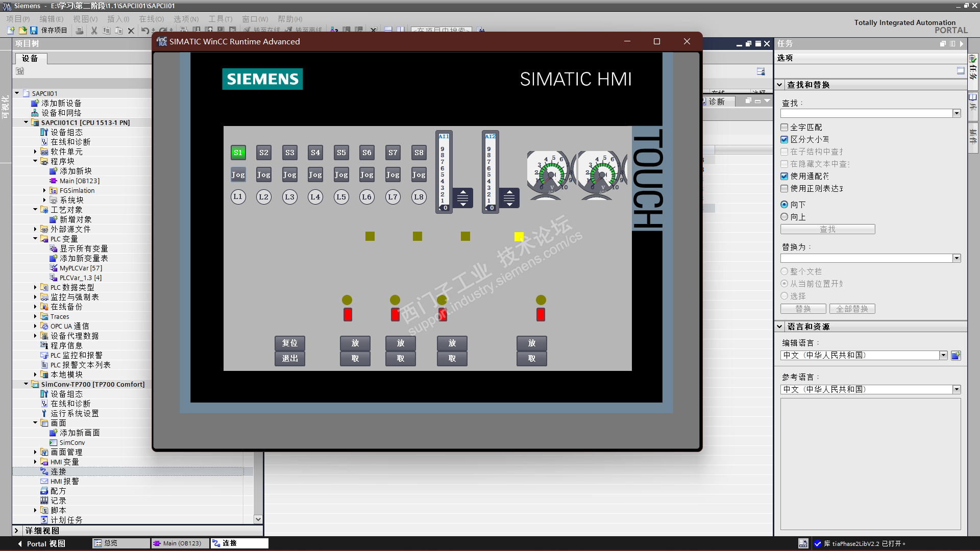The height and width of the screenshot is (551, 980).
Task: Click the first red rectangle under lamp
Action: [348, 314]
